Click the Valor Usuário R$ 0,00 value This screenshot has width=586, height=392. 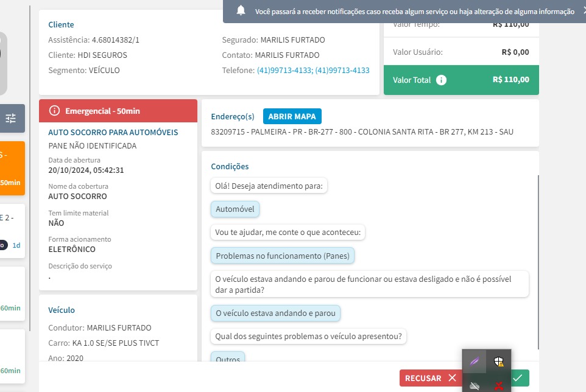coord(515,52)
